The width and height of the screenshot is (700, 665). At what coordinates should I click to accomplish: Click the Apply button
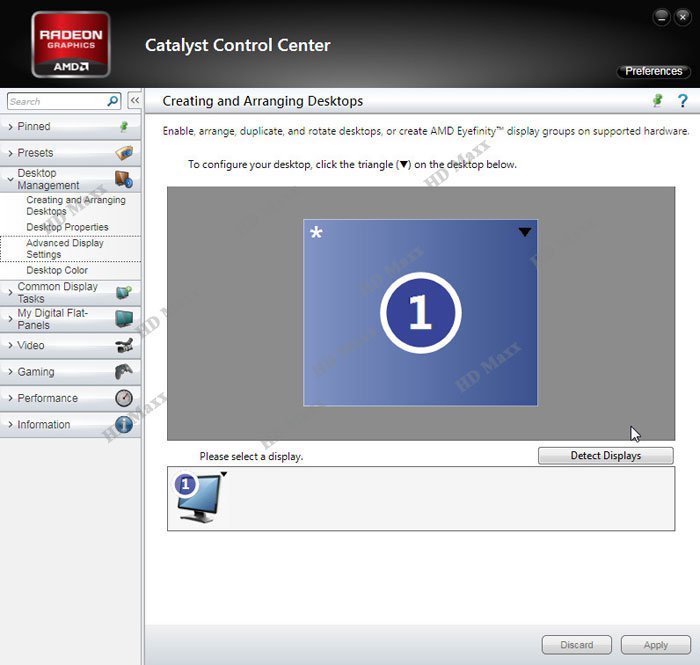[655, 645]
